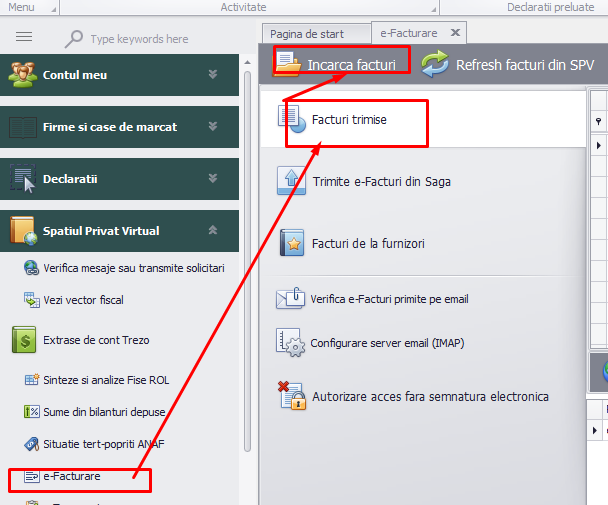
Task: Expand the Contul meu section
Action: (119, 75)
